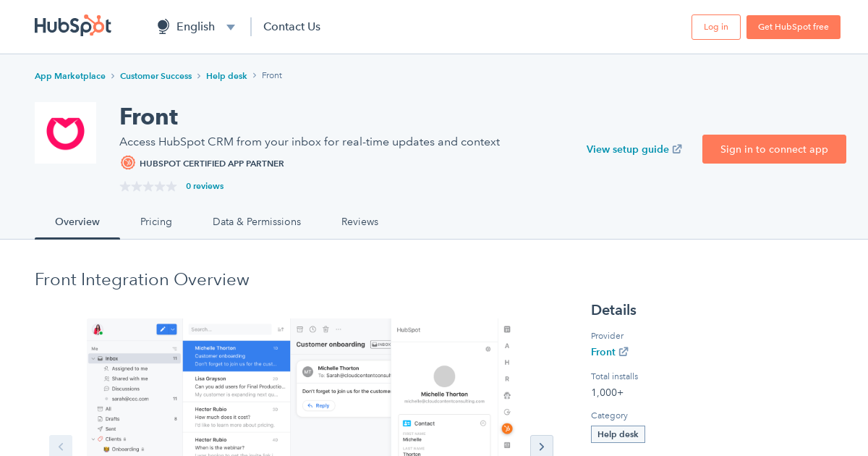Click the Log in button
The height and width of the screenshot is (456, 868).
[716, 27]
